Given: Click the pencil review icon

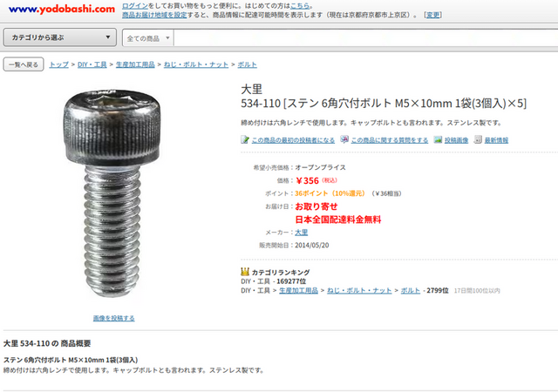Looking at the screenshot, I should (x=245, y=139).
